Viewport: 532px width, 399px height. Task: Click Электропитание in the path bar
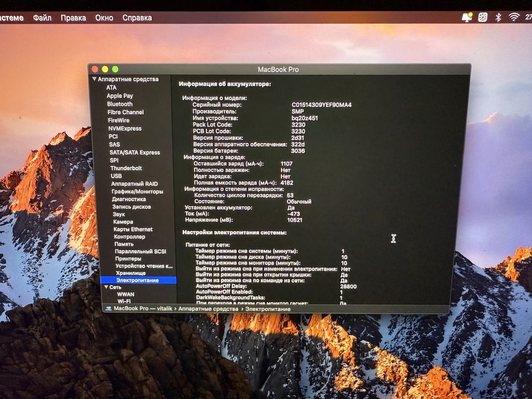click(x=268, y=309)
